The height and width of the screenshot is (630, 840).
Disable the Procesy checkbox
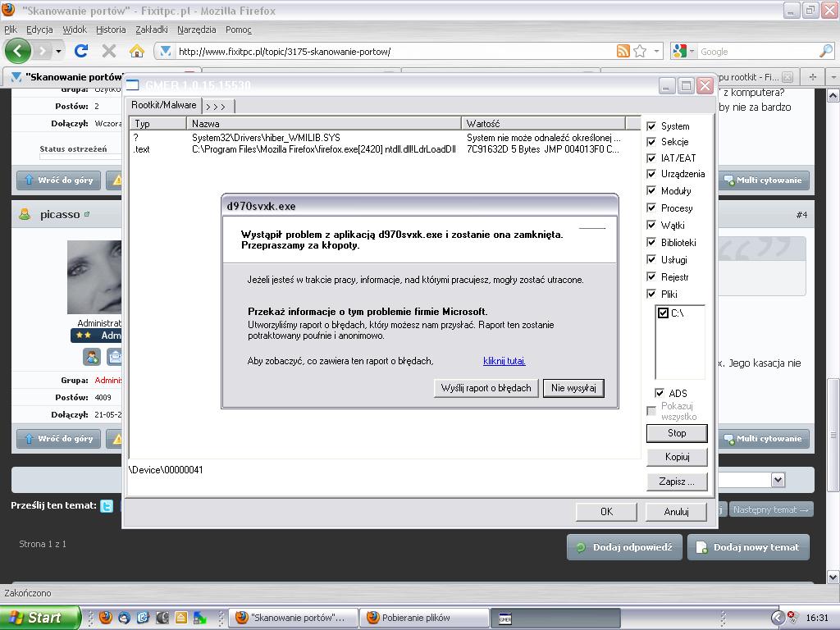point(651,208)
